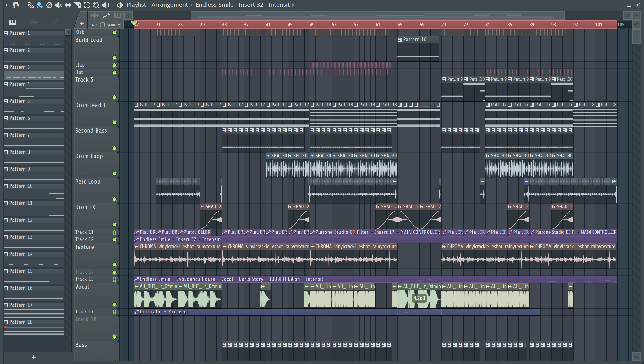This screenshot has height=364, width=644.
Task: Open the Playlist options menu arrow
Action: (6, 5)
